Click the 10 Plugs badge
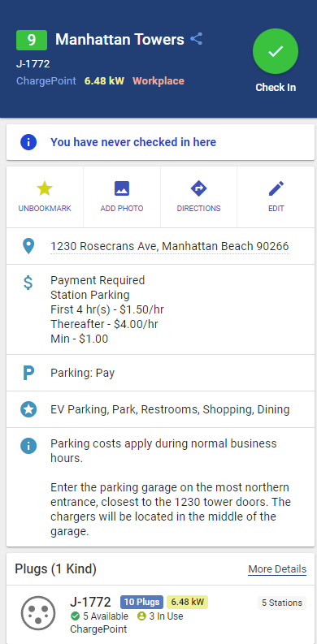Screen dimensions: 317x644 click(142, 602)
